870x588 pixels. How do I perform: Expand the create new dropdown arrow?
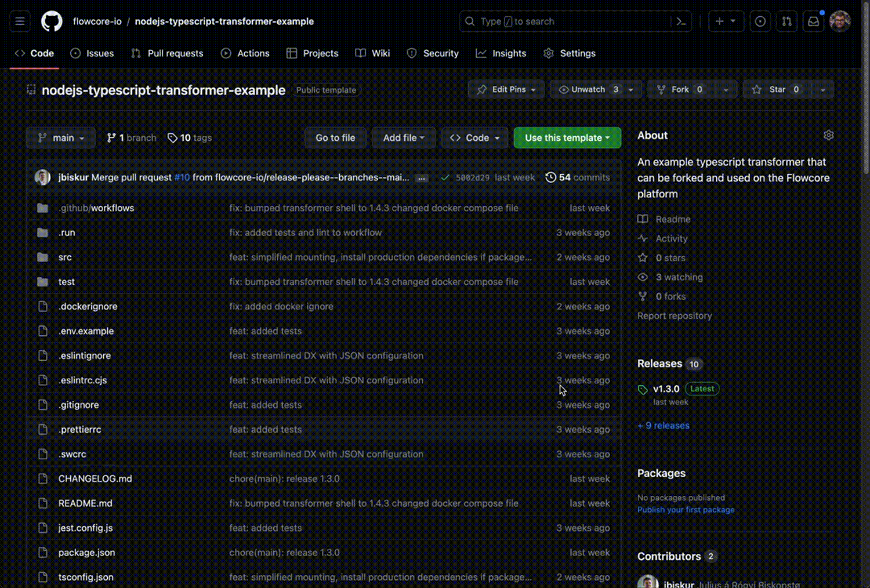pos(733,21)
